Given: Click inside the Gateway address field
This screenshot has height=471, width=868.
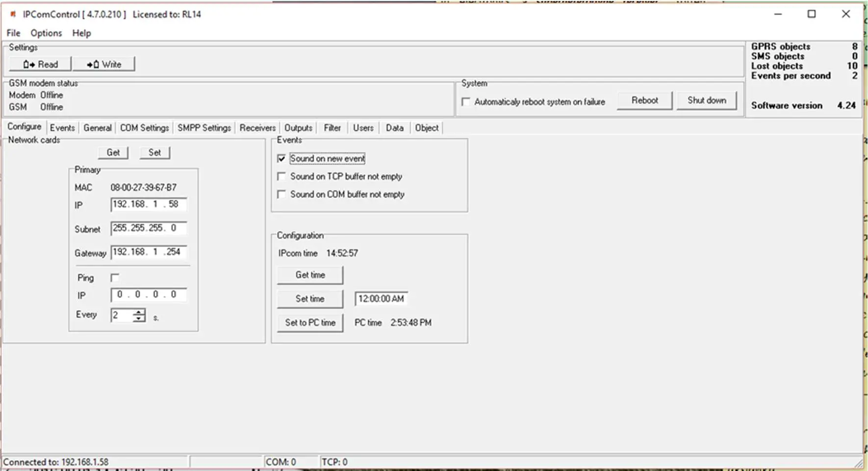Looking at the screenshot, I should 147,252.
